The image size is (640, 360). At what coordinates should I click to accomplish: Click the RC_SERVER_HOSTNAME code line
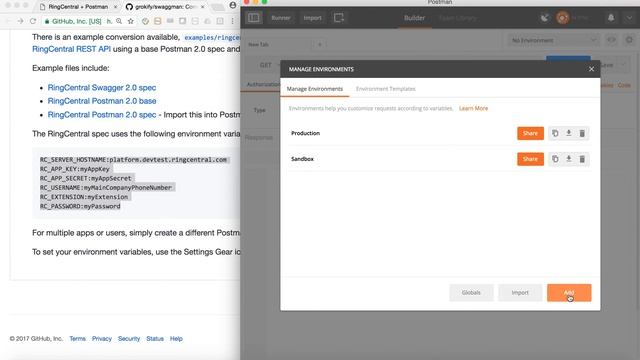click(133, 160)
